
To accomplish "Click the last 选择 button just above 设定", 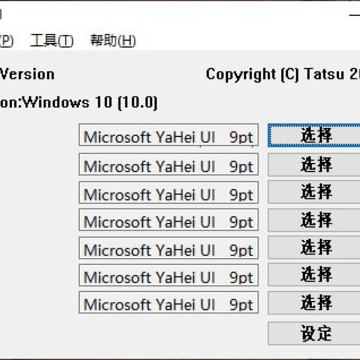I will click(x=314, y=303).
